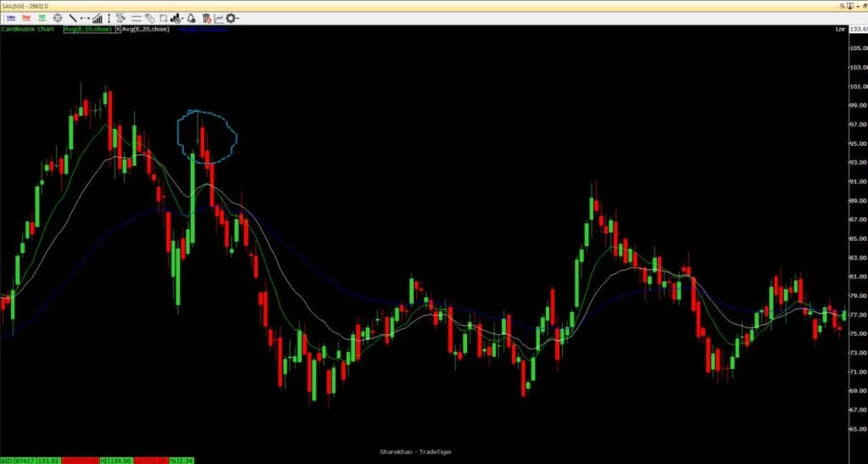Toggle the Lnr scale label

click(x=840, y=29)
